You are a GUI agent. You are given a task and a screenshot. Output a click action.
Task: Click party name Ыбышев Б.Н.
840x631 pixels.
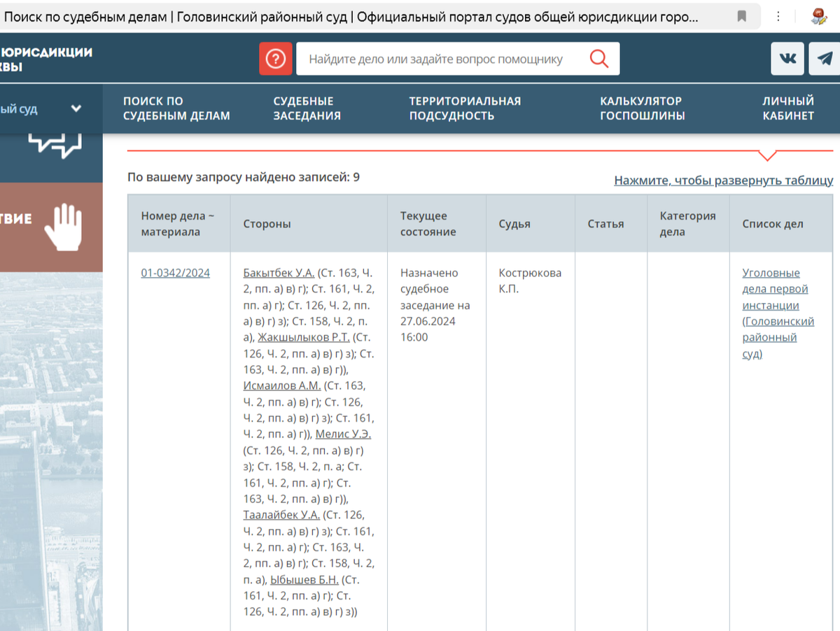[x=304, y=579]
